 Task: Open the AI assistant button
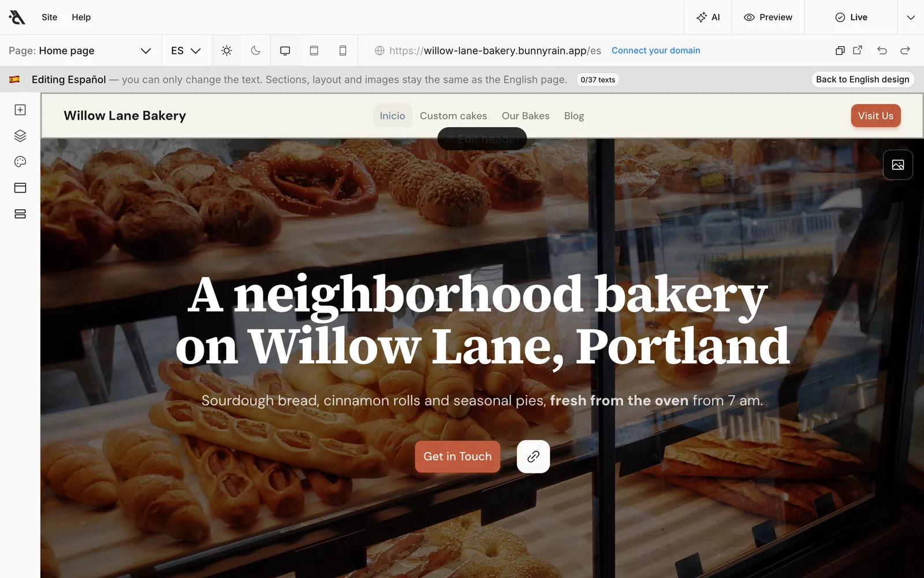pos(708,17)
